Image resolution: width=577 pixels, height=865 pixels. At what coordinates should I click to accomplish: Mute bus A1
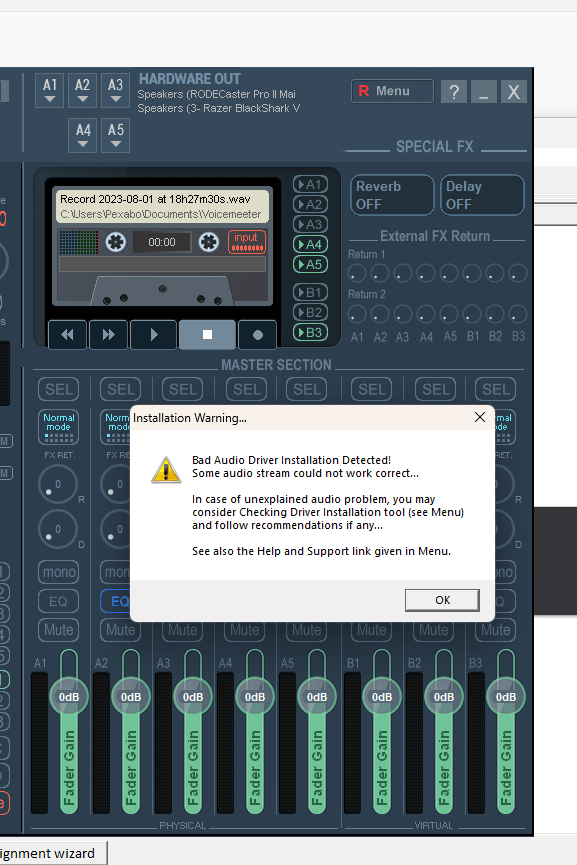click(x=58, y=630)
